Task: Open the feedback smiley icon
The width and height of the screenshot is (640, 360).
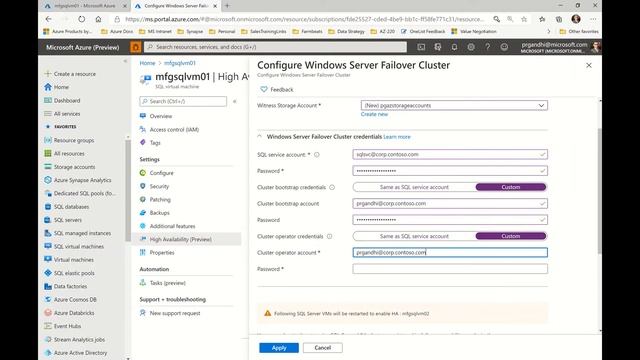Action: tap(504, 47)
